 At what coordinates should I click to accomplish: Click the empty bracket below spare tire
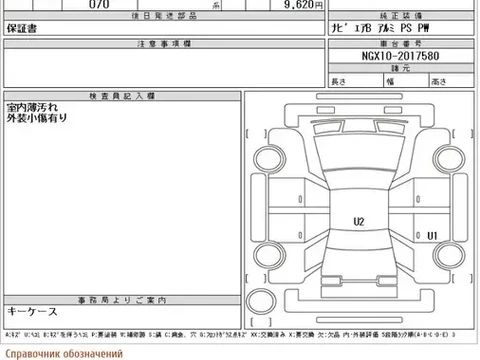tap(261, 322)
